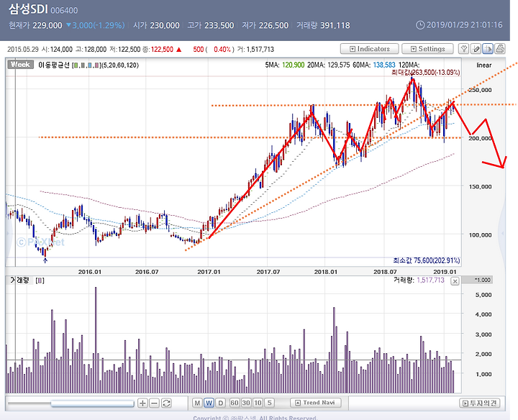
Task: Click the 5MA value 120,900
Action: click(x=293, y=65)
